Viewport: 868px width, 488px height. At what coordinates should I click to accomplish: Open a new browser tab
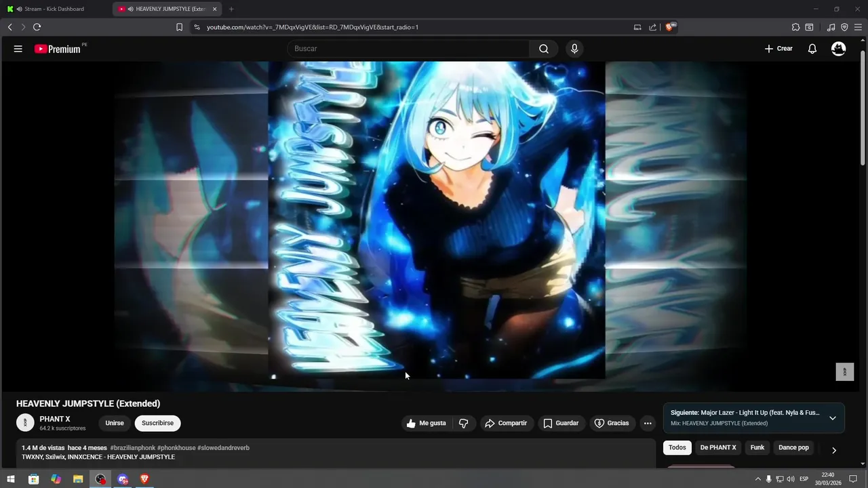(x=231, y=9)
